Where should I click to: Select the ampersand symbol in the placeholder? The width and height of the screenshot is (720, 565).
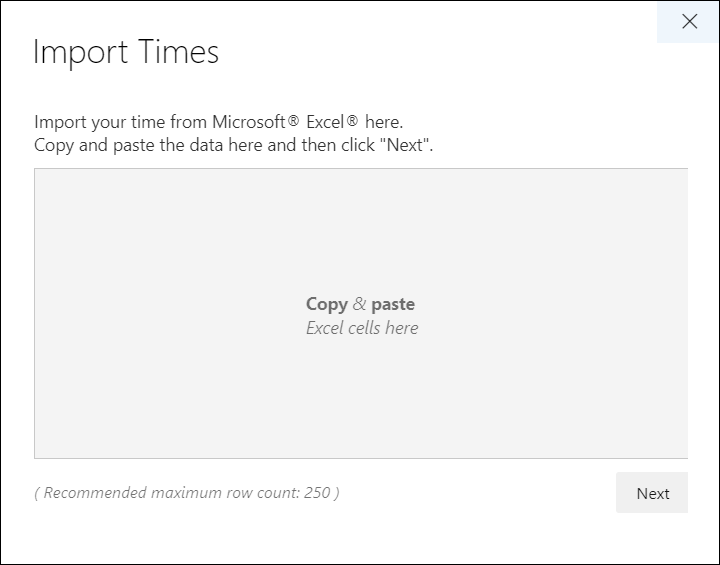pyautogui.click(x=360, y=304)
